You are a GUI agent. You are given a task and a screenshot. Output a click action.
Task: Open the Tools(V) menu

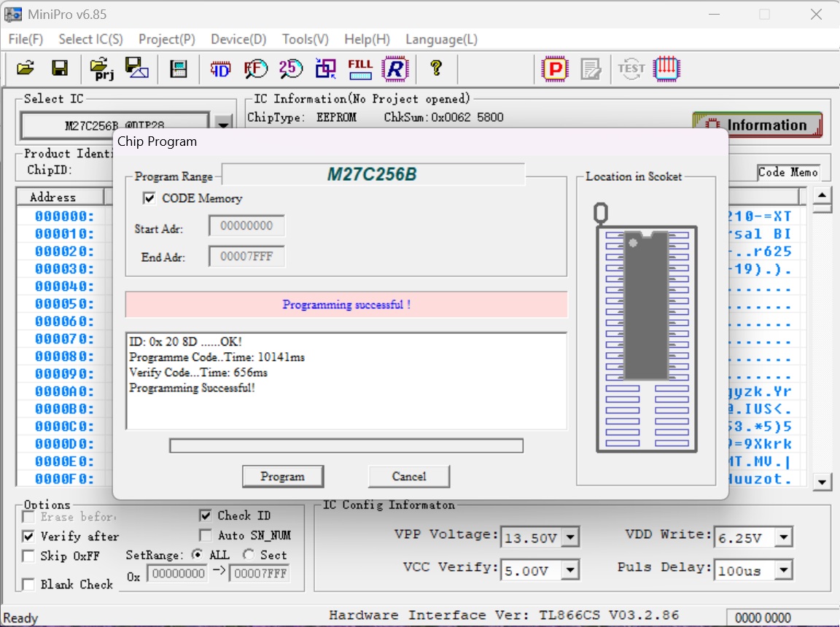[x=306, y=39]
